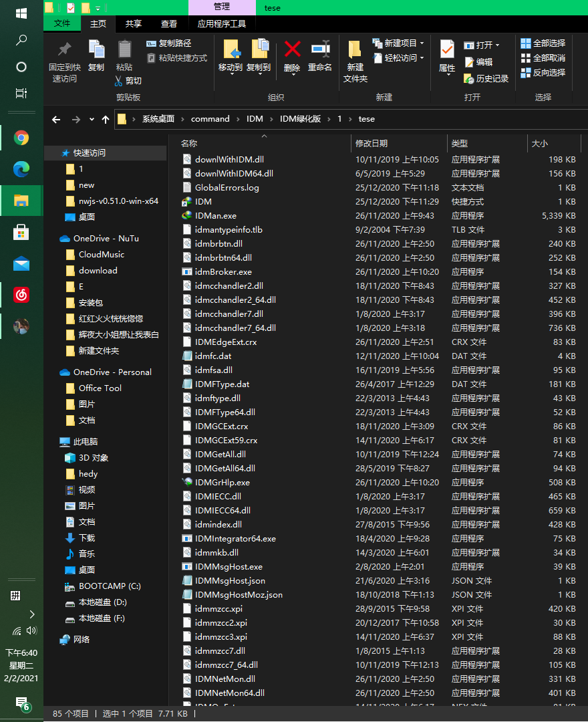
Task: Open Google Chrome from the taskbar
Action: pos(21,138)
